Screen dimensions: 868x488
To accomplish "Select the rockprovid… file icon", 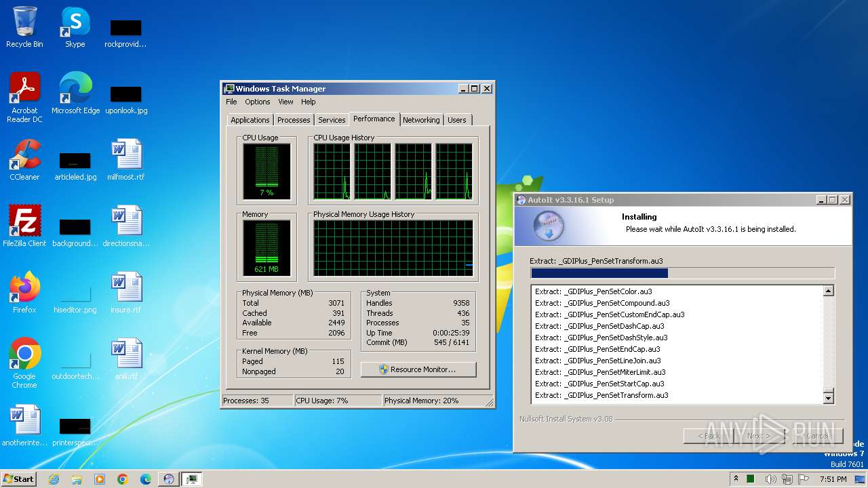I will click(126, 33).
